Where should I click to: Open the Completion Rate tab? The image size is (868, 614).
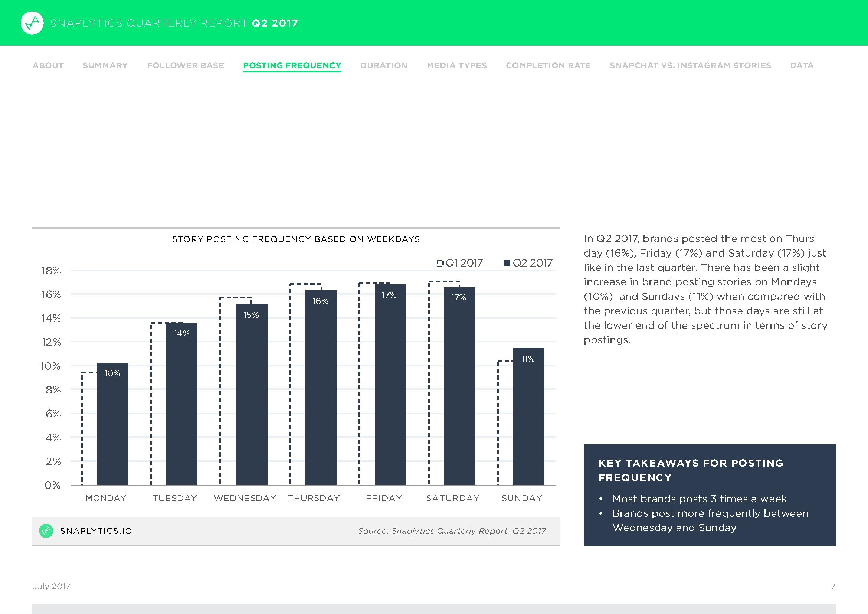tap(548, 65)
